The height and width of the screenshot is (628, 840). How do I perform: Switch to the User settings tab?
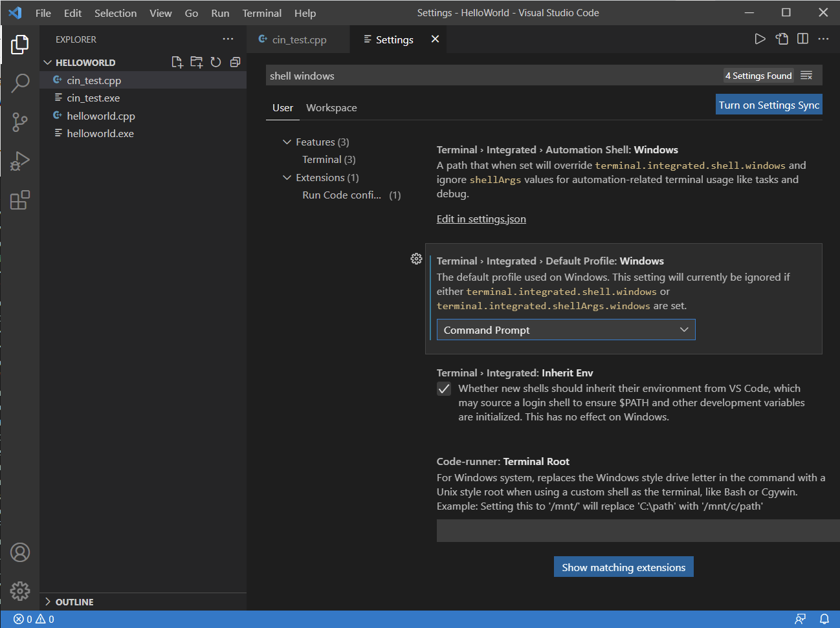283,107
